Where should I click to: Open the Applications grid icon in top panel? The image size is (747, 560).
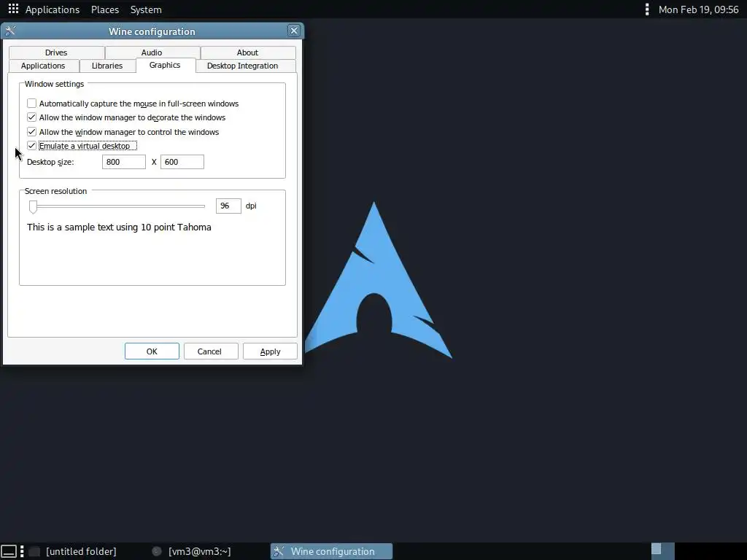13,9
